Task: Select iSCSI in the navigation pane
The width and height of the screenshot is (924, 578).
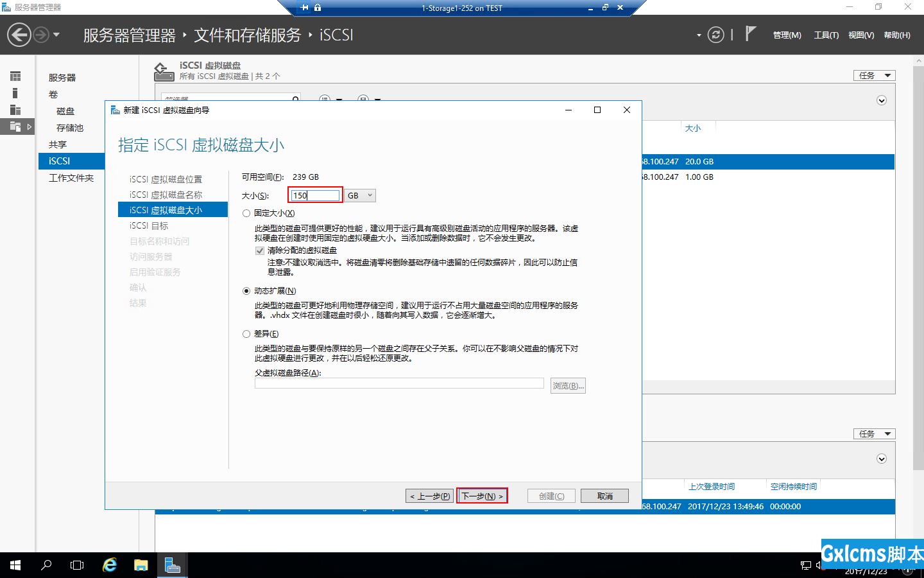Action: pyautogui.click(x=71, y=161)
